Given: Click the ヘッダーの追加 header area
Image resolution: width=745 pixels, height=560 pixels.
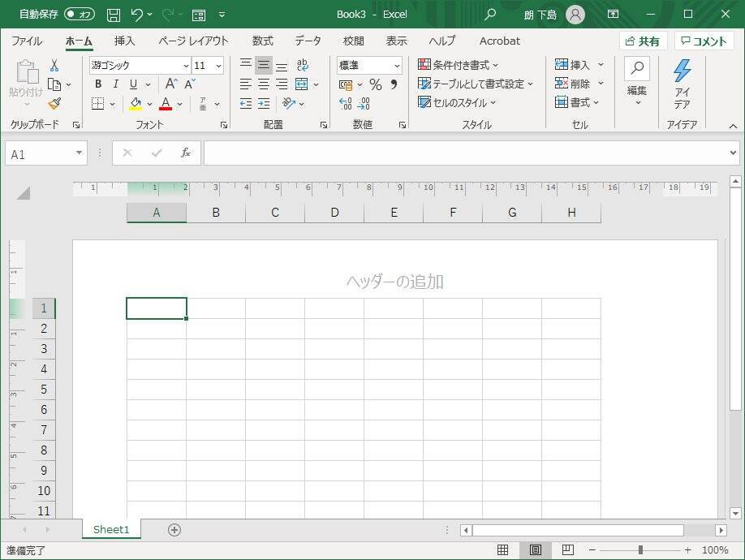Looking at the screenshot, I should click(x=394, y=282).
